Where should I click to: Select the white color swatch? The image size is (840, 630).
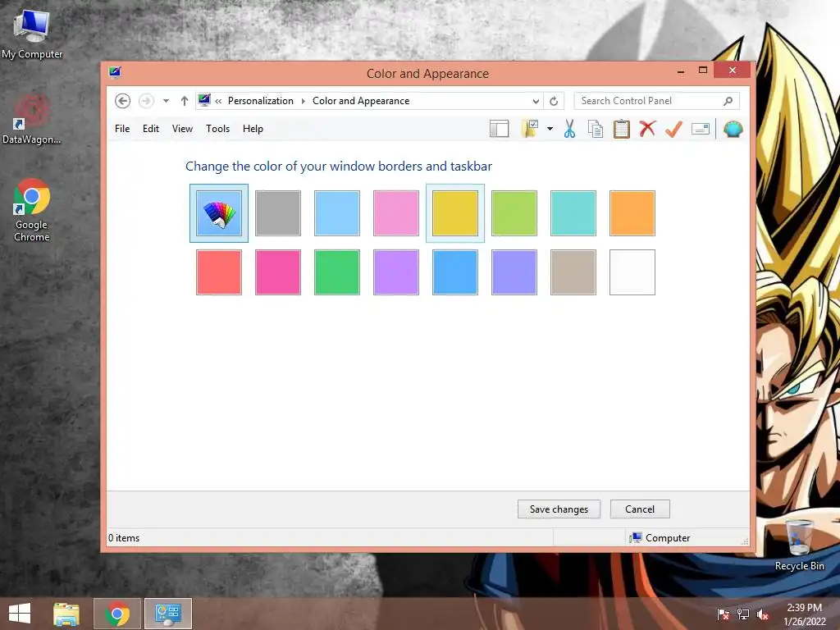[x=632, y=272]
